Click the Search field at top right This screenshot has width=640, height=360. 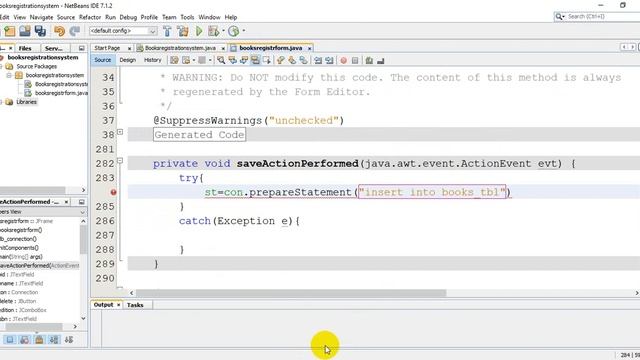pyautogui.click(x=602, y=16)
